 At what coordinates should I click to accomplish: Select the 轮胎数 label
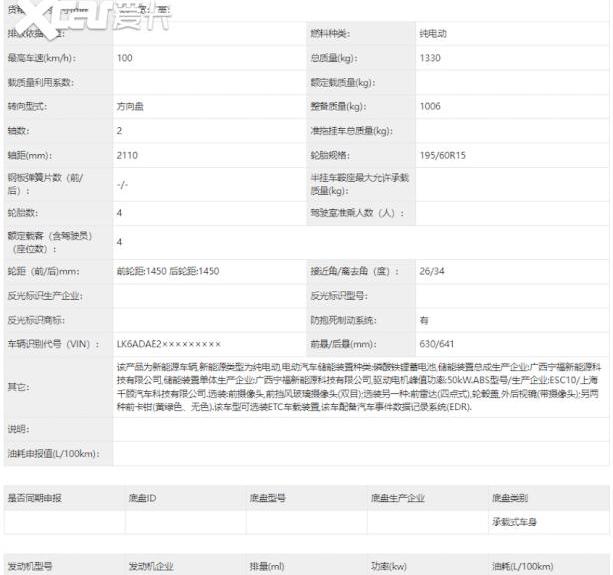(x=23, y=213)
